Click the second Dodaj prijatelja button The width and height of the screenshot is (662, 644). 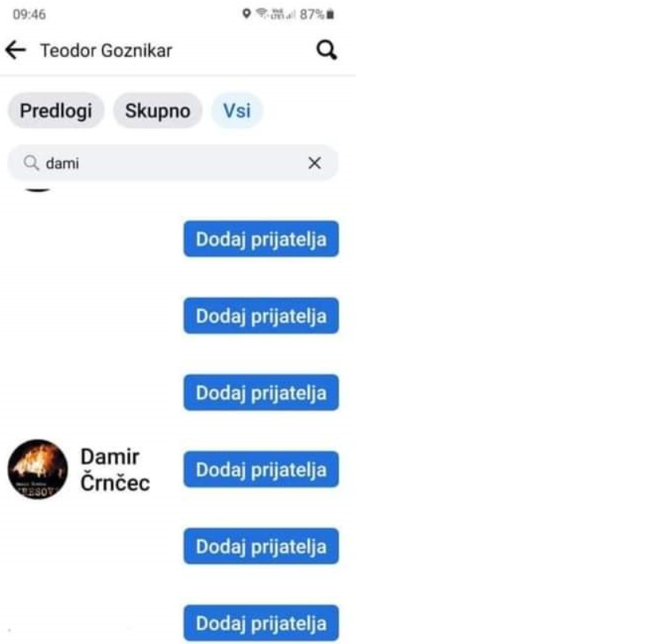pyautogui.click(x=261, y=316)
